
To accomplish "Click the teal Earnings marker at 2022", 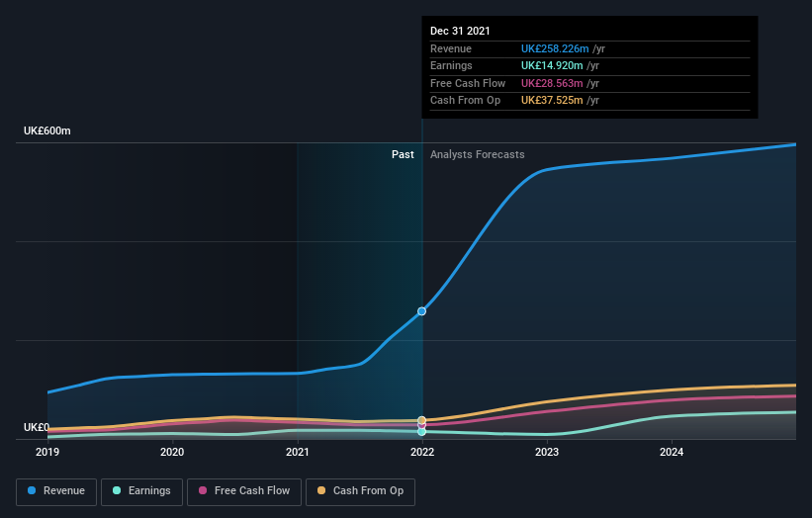I will (421, 432).
